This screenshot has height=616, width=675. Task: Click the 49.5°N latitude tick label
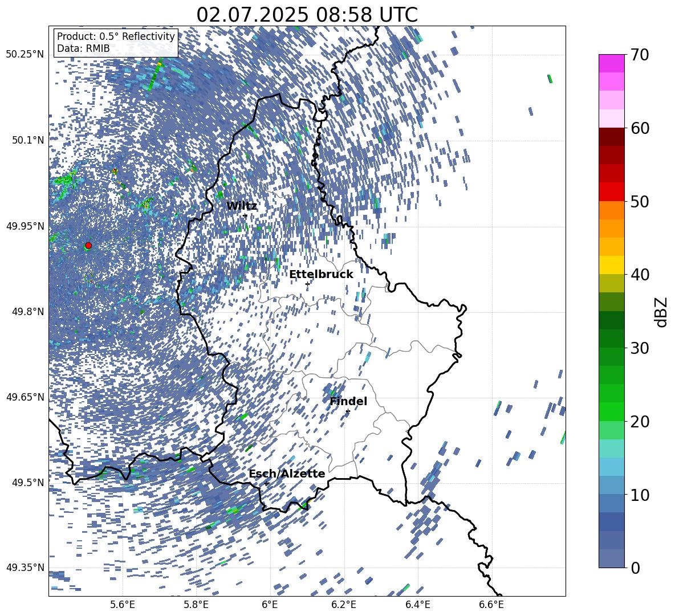coord(27,482)
